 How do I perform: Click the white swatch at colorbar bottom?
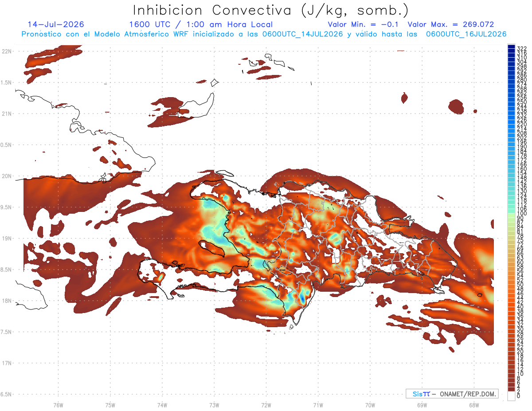click(x=511, y=397)
